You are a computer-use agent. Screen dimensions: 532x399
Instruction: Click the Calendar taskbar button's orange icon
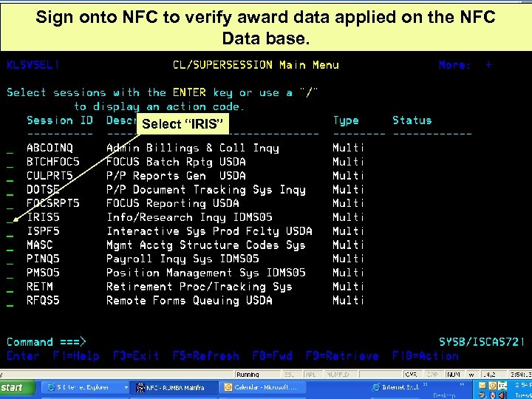pyautogui.click(x=228, y=387)
